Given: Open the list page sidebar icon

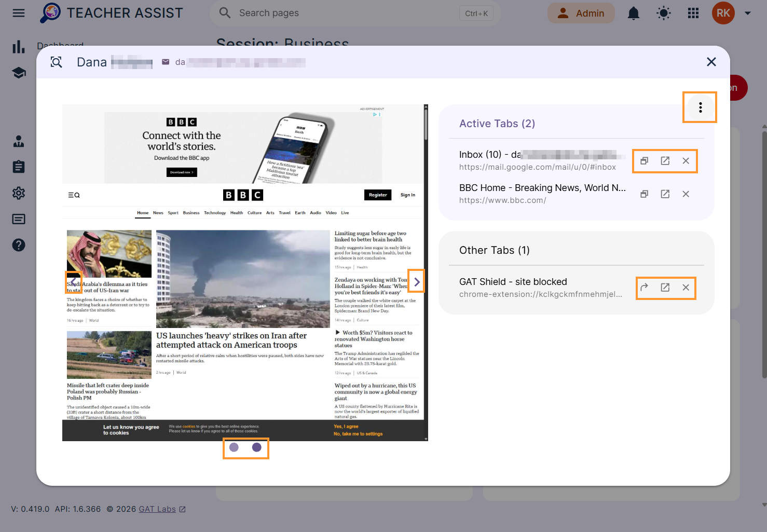Looking at the screenshot, I should click(x=19, y=219).
